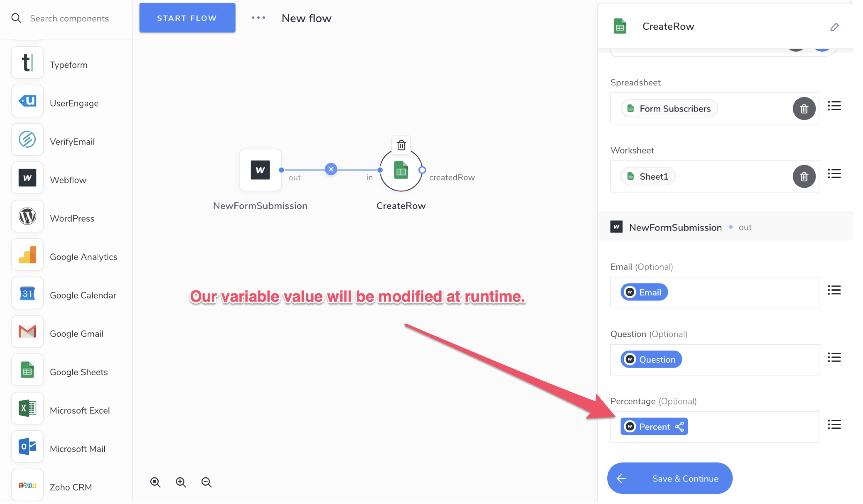The width and height of the screenshot is (863, 504).
Task: Open the three-dots flow options menu
Action: tap(258, 18)
